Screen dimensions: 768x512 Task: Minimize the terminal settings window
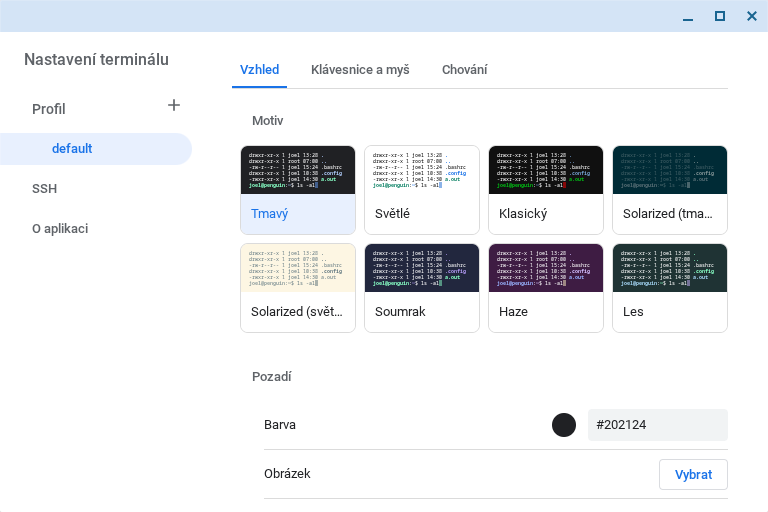coord(688,17)
